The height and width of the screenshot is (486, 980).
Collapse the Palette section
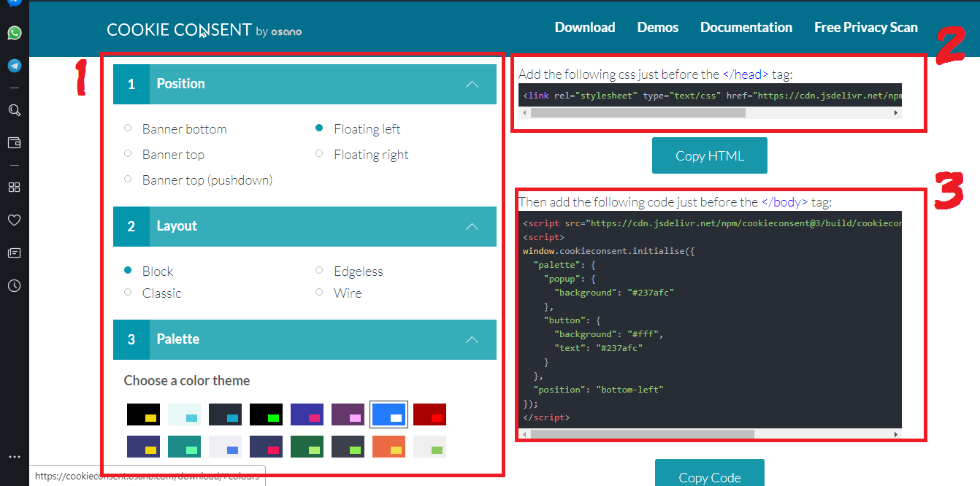472,339
